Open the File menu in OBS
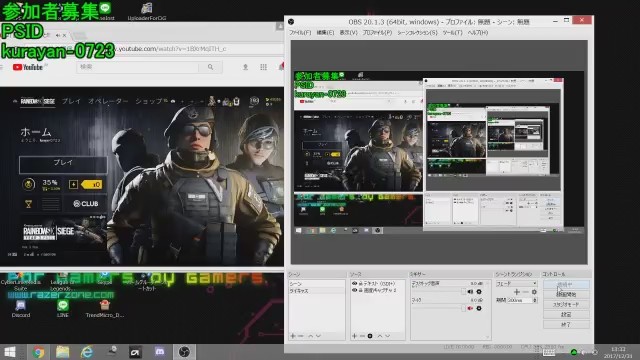This screenshot has height=360, width=640. [300, 33]
